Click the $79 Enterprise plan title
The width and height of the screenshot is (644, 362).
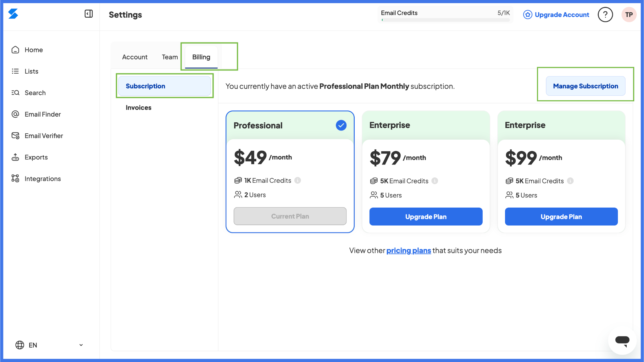click(390, 125)
